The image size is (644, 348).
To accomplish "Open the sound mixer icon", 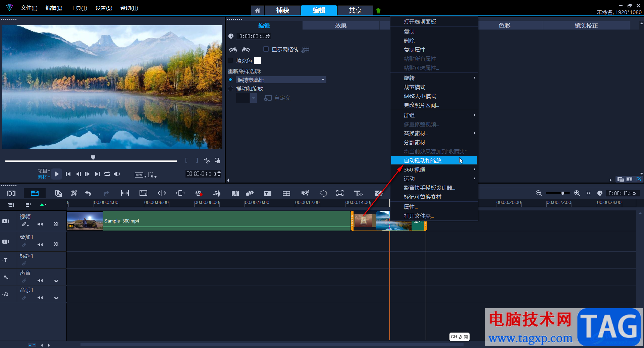I will click(217, 193).
